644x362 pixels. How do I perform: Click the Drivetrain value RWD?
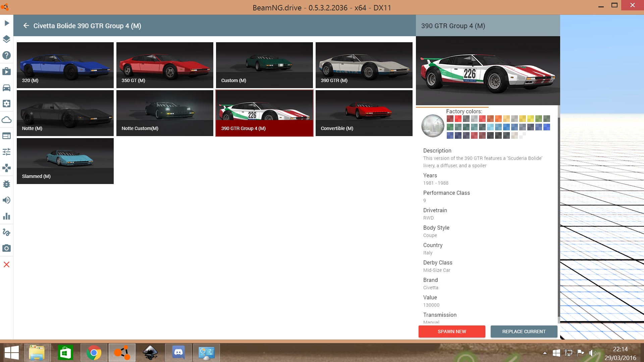tap(428, 218)
